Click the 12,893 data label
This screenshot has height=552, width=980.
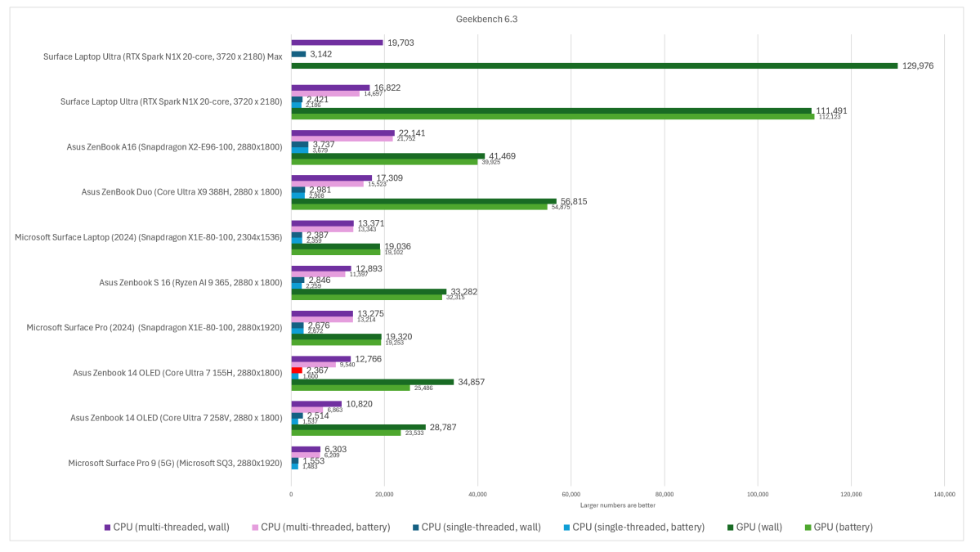pyautogui.click(x=369, y=269)
